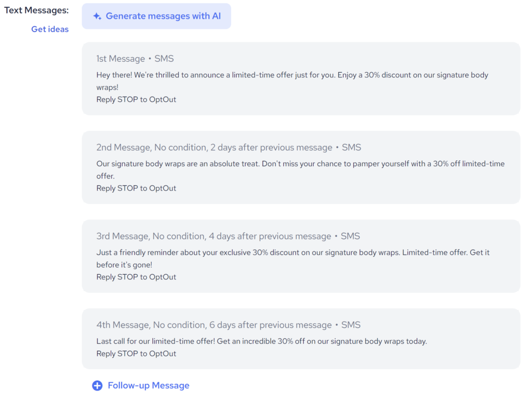Click Reply STOP line in 4th message
The height and width of the screenshot is (402, 532).
136,354
